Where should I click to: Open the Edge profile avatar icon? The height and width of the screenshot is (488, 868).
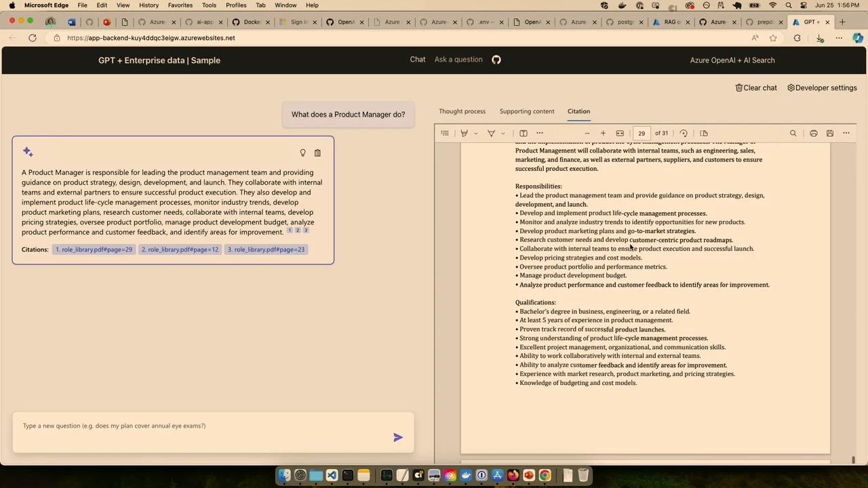[50, 22]
